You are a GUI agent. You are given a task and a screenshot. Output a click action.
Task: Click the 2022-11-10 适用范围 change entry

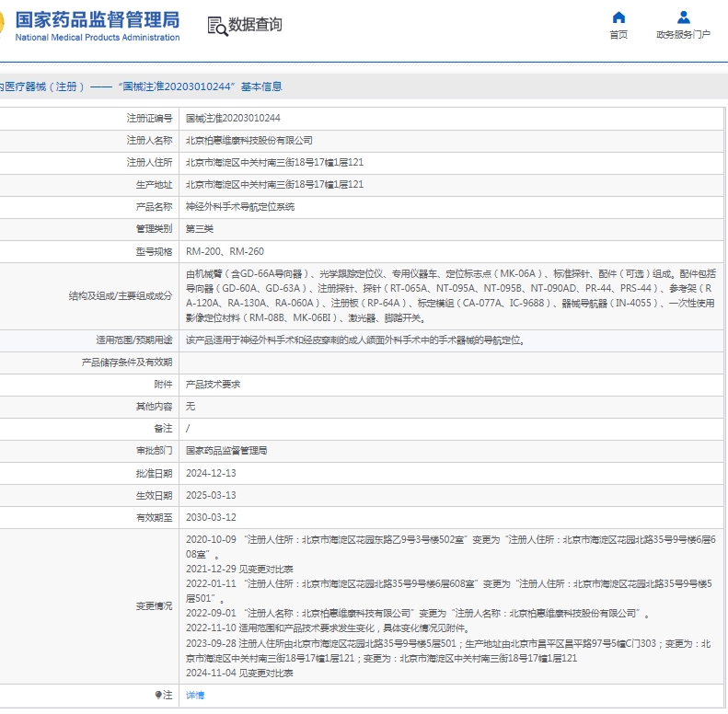[x=329, y=628]
